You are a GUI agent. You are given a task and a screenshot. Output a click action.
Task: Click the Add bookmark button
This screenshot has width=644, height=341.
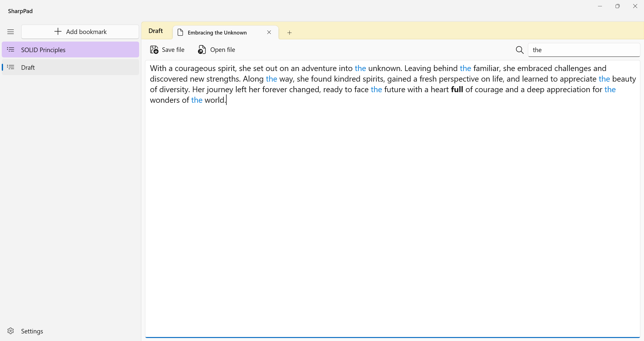click(x=80, y=31)
